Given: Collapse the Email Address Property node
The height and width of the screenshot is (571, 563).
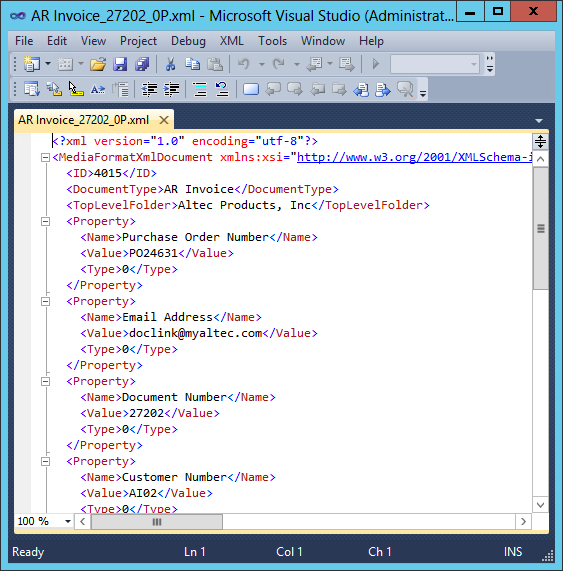Looking at the screenshot, I should pos(45,302).
